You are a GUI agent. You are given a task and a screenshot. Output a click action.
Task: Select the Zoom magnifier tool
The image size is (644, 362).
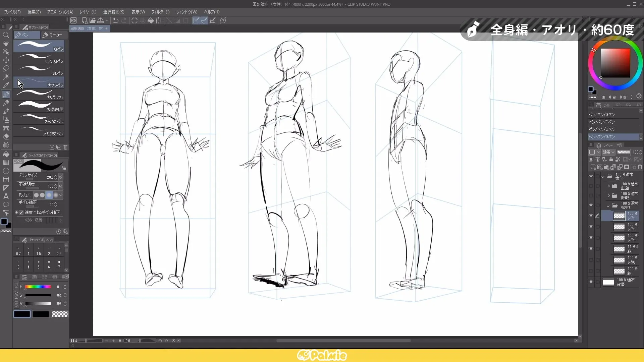[x=6, y=35]
